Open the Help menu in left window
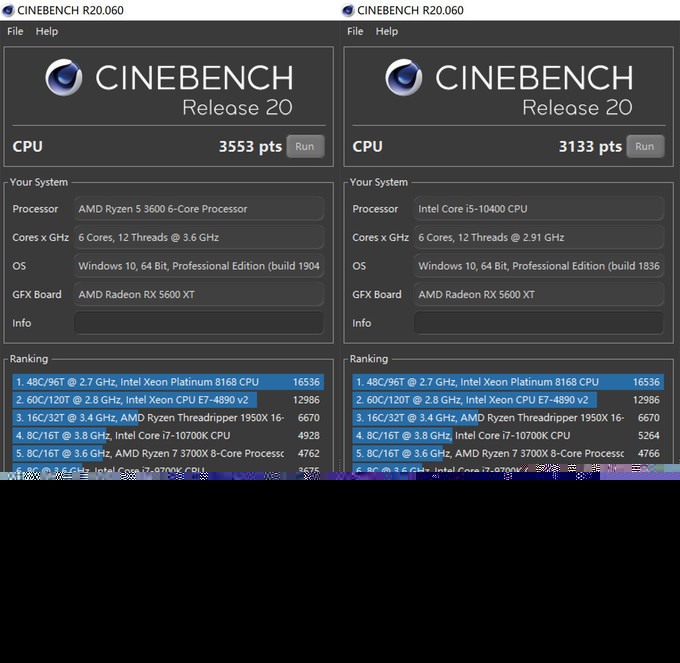Screen dimensions: 680x663 (x=47, y=31)
